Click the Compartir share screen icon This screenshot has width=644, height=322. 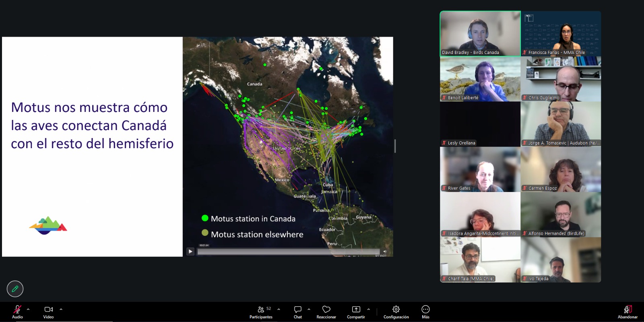tap(356, 309)
